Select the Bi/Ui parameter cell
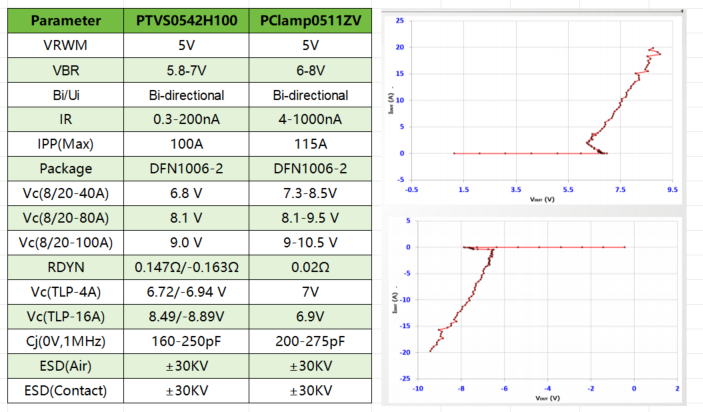Screen dimensions: 703x412 64,95
